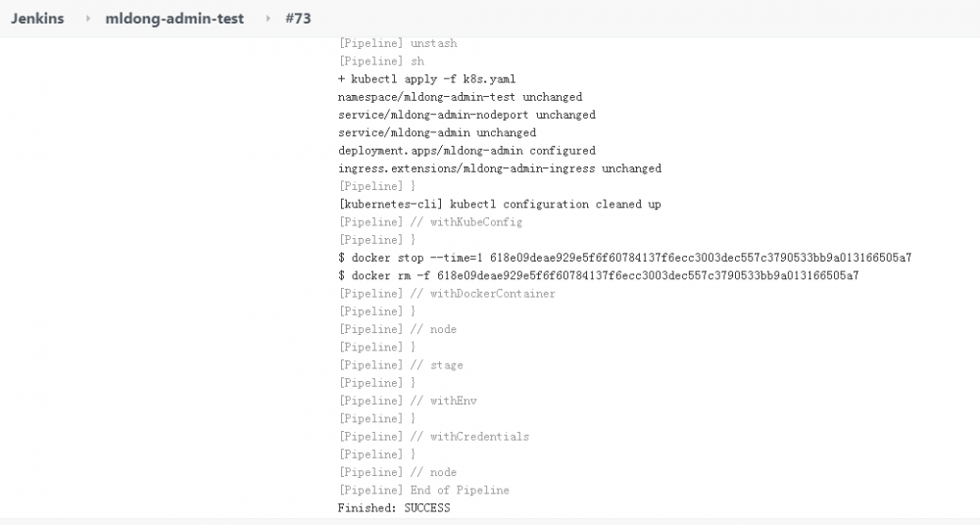Expand the chevron after mldong-admin-test breadcrumb
Image resolution: width=980 pixels, height=525 pixels.
pyautogui.click(x=268, y=19)
